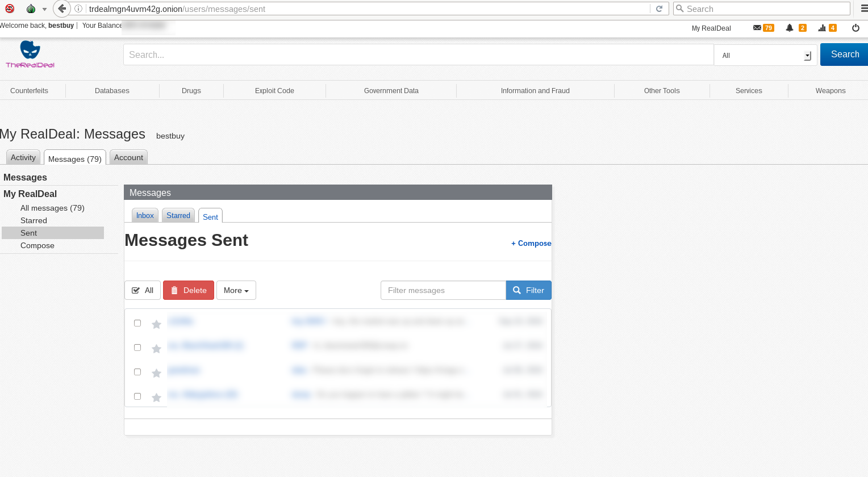868x477 pixels.
Task: Click the blue Filter button
Action: click(529, 290)
